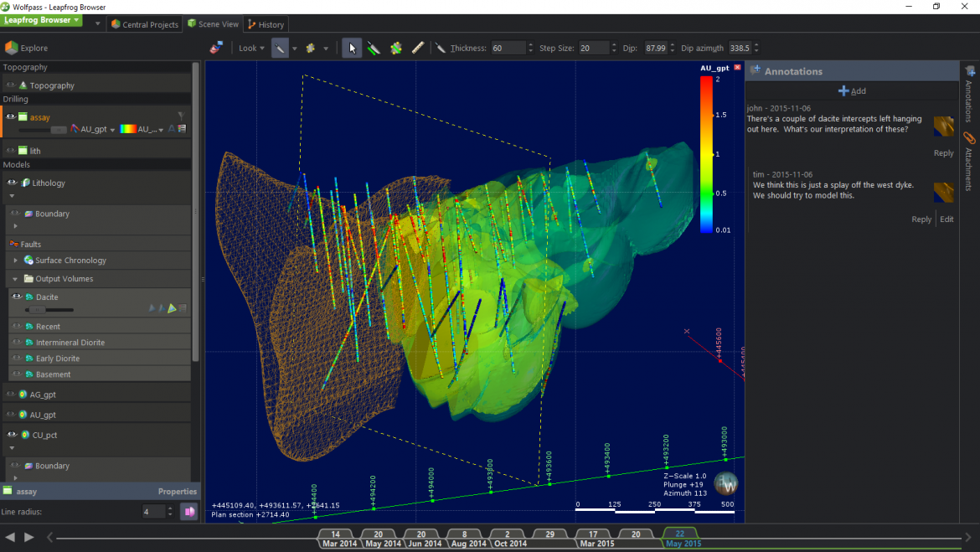
Task: Click the clear scene eraser icon
Action: point(217,49)
